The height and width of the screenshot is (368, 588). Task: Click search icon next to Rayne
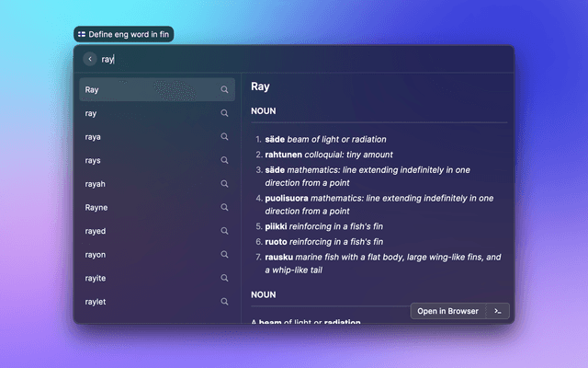coord(224,208)
